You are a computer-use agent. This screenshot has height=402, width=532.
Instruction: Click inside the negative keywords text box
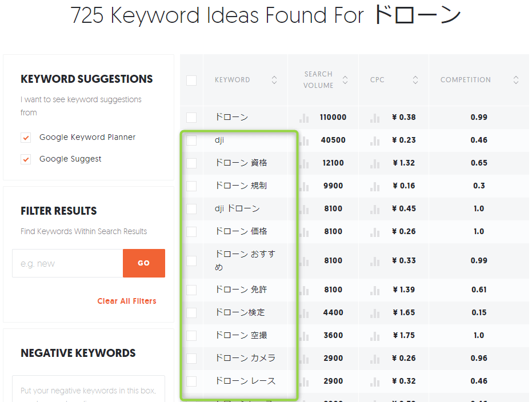tap(89, 390)
